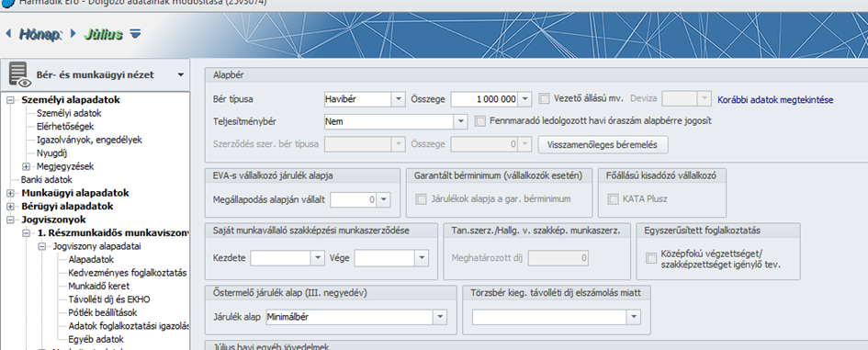
Task: Open Megállapodás alapján vállalt dropdown arrow
Action: pyautogui.click(x=384, y=199)
